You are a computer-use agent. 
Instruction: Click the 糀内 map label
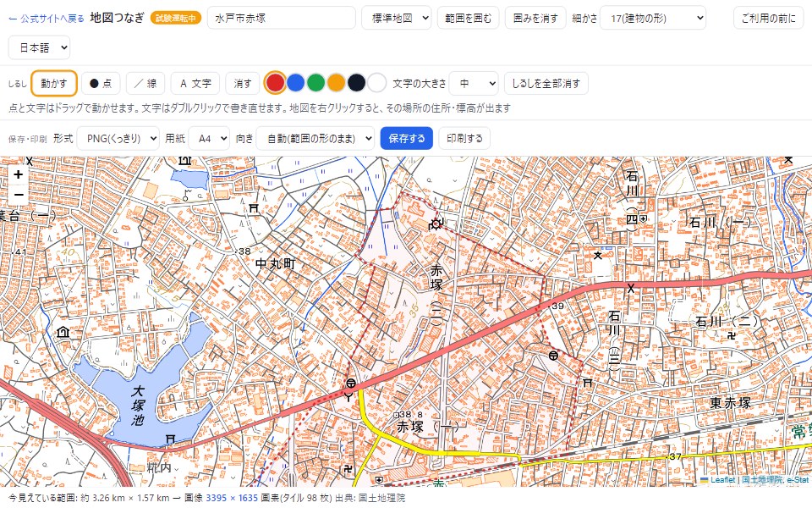[159, 468]
